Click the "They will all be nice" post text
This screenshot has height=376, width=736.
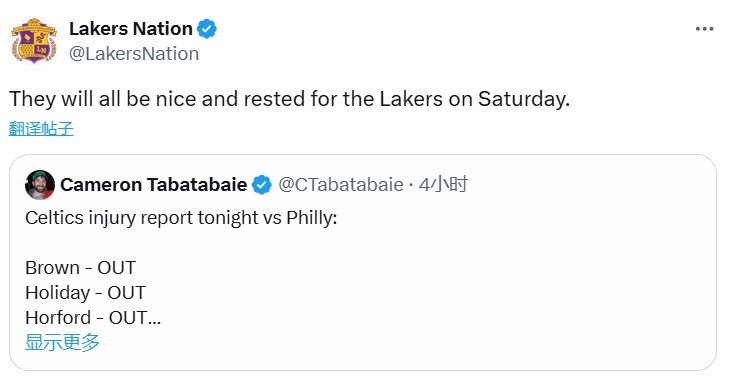pyautogui.click(x=289, y=99)
